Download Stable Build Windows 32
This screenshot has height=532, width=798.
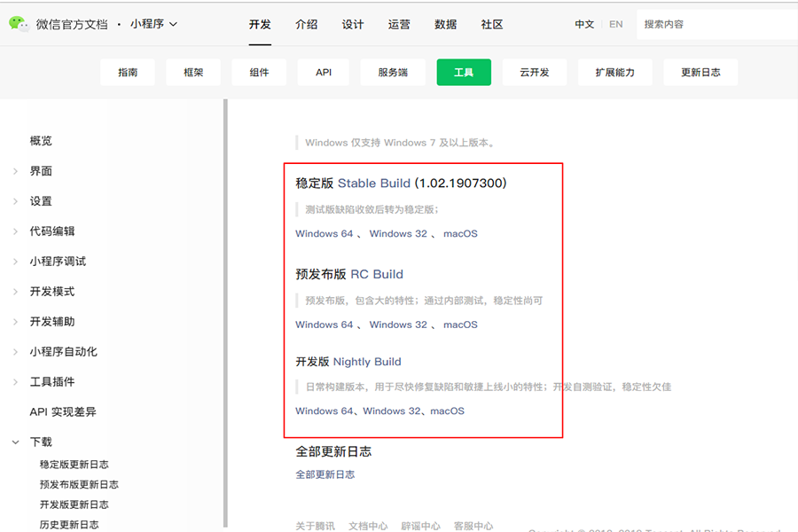(398, 234)
